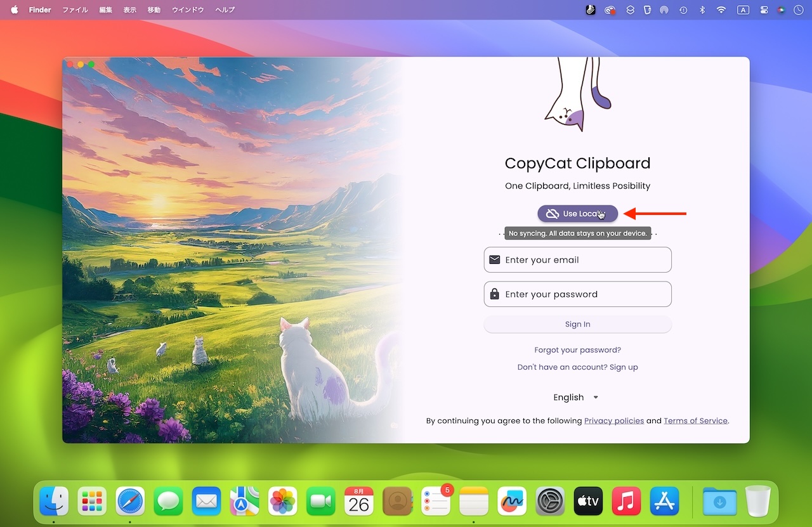
Task: Open the 編集 menu
Action: (x=106, y=10)
